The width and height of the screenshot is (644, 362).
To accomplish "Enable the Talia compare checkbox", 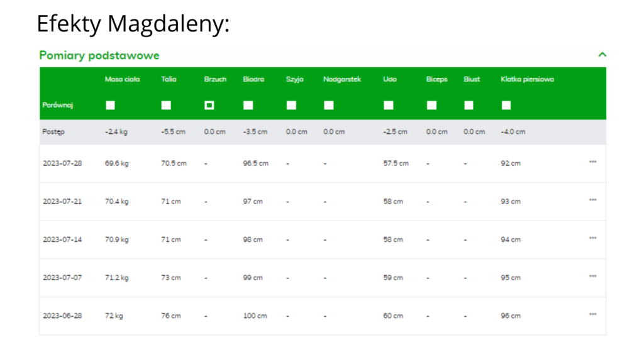I will pos(166,106).
